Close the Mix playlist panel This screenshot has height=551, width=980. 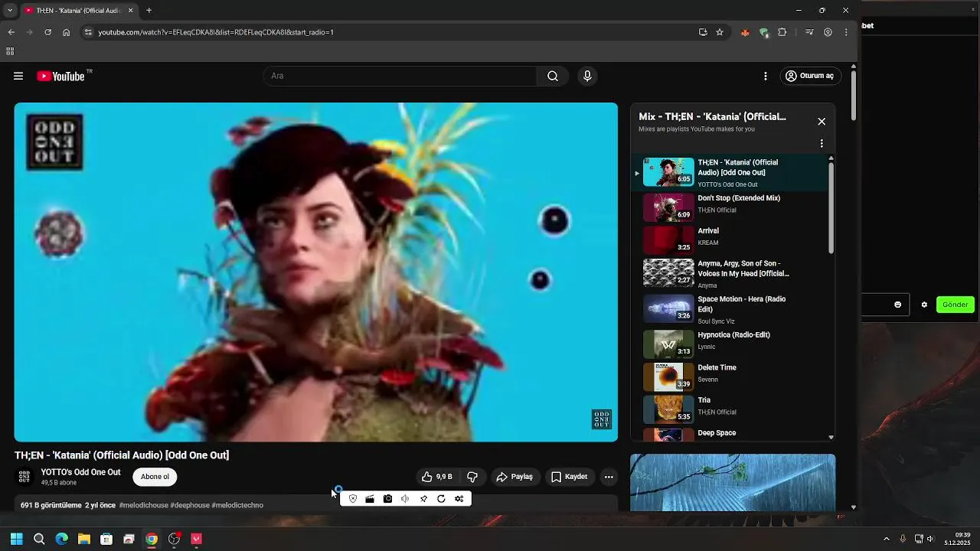tap(822, 122)
